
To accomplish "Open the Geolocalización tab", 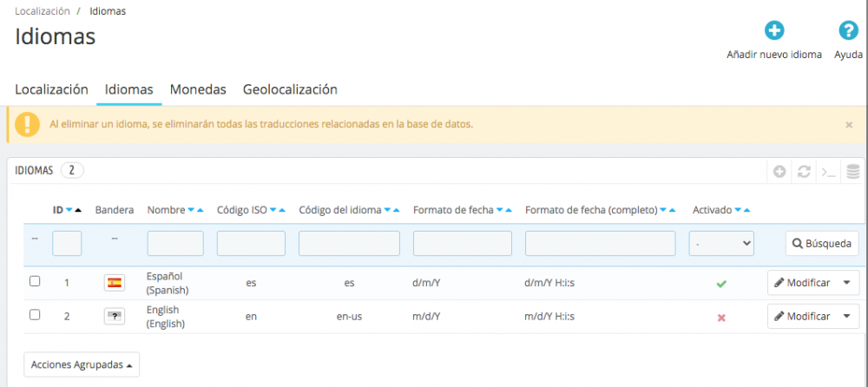I will coord(290,89).
